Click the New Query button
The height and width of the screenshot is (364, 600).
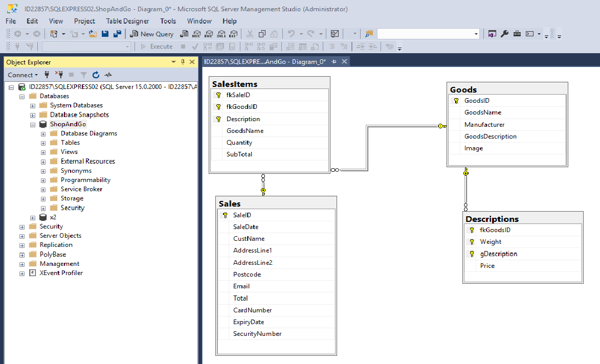coord(152,34)
